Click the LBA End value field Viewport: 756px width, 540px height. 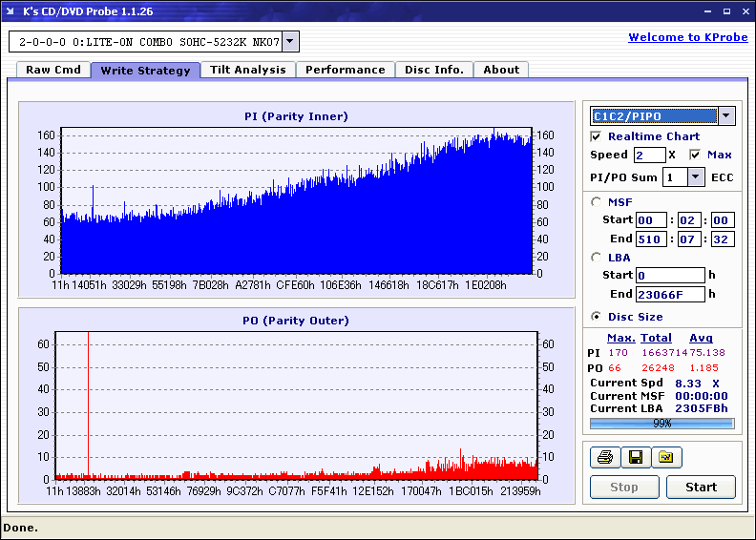click(670, 294)
